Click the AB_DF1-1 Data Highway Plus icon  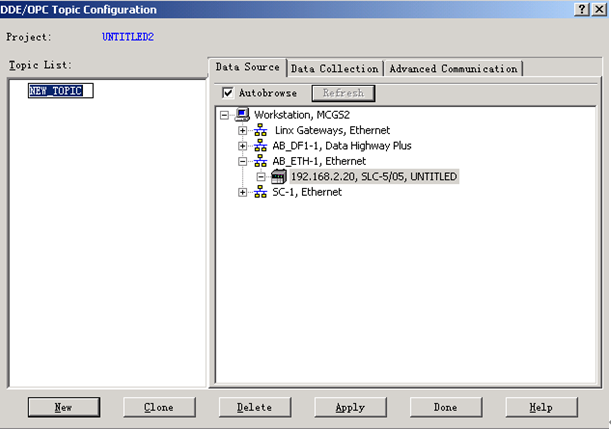pos(260,146)
